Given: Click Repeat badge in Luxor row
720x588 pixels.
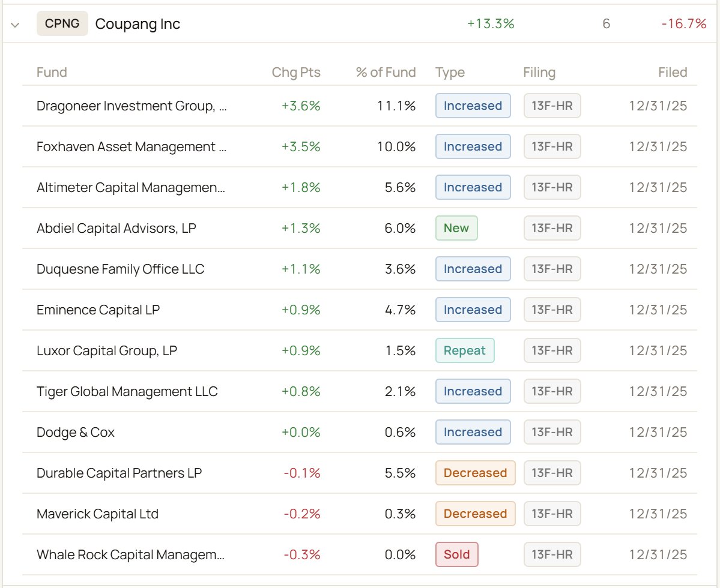Looking at the screenshot, I should pyautogui.click(x=465, y=350).
